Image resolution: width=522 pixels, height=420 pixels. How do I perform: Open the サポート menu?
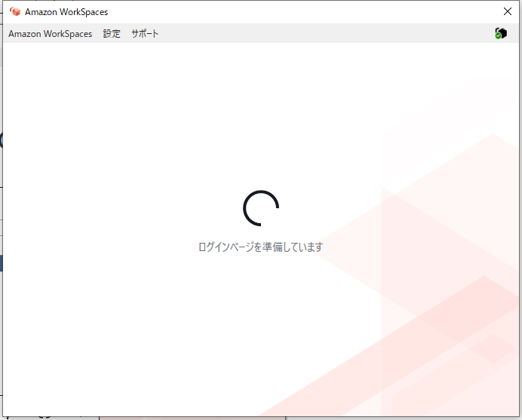pyautogui.click(x=145, y=34)
